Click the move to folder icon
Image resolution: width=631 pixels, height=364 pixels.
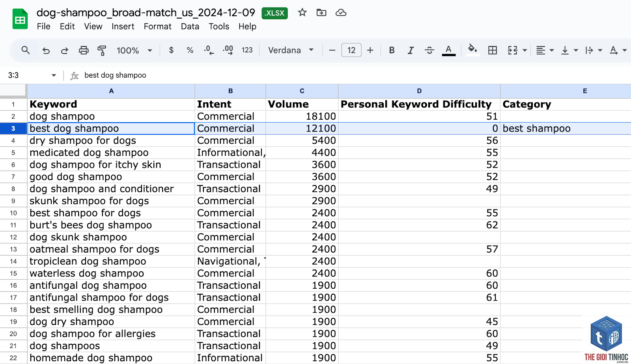(321, 13)
